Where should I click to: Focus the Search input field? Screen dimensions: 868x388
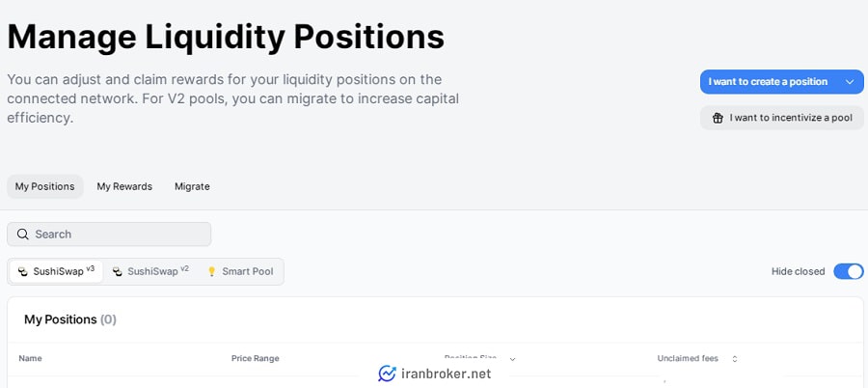coord(109,235)
